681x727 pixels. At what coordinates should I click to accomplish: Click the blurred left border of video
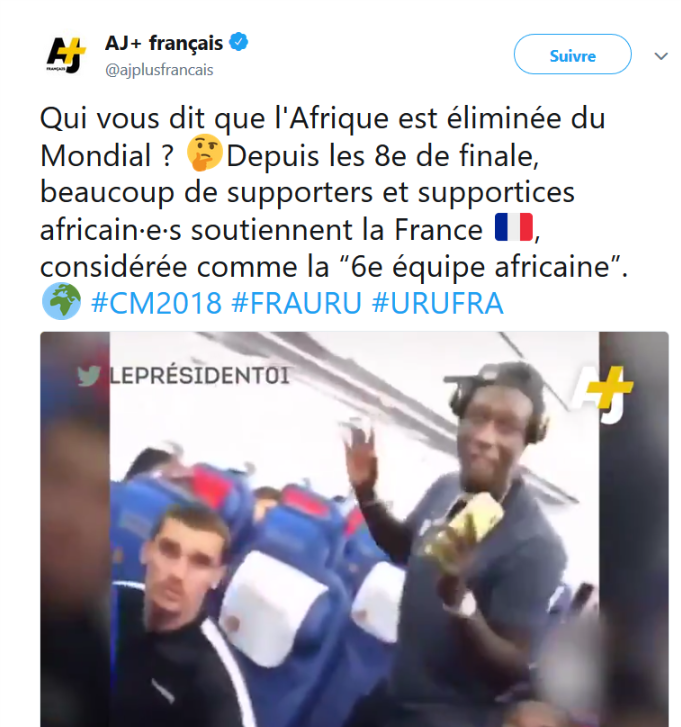75,529
